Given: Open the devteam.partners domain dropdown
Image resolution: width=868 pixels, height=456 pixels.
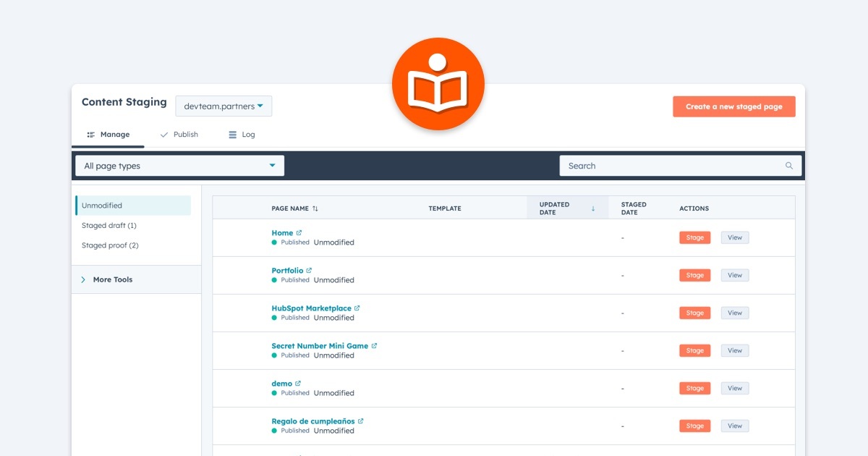Looking at the screenshot, I should 224,106.
